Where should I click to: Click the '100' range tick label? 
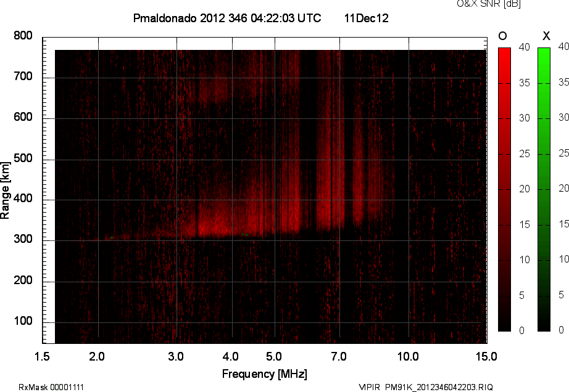pos(23,321)
